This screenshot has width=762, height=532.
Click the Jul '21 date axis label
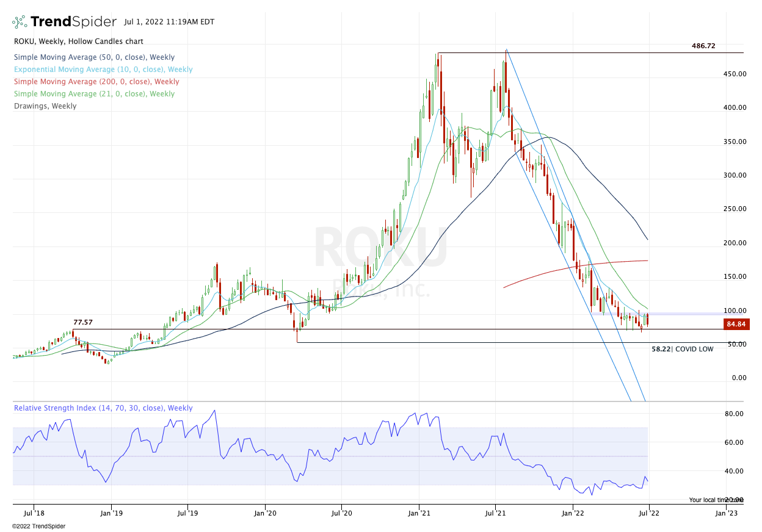pos(495,514)
